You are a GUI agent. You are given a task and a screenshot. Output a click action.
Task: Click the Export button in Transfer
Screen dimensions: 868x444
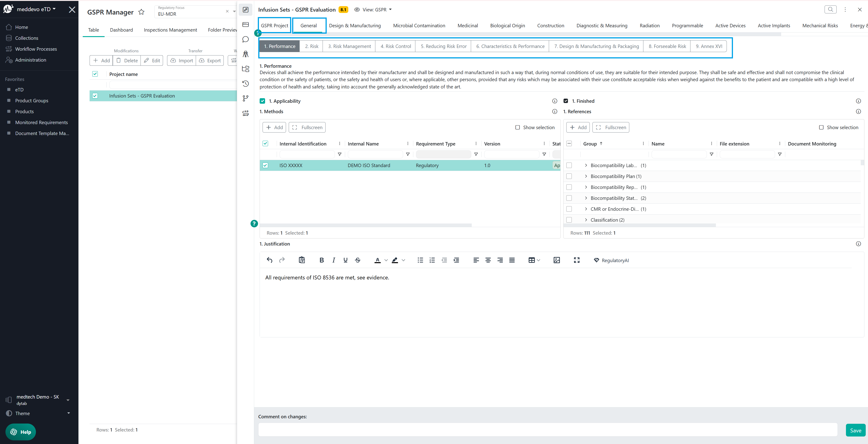point(210,60)
